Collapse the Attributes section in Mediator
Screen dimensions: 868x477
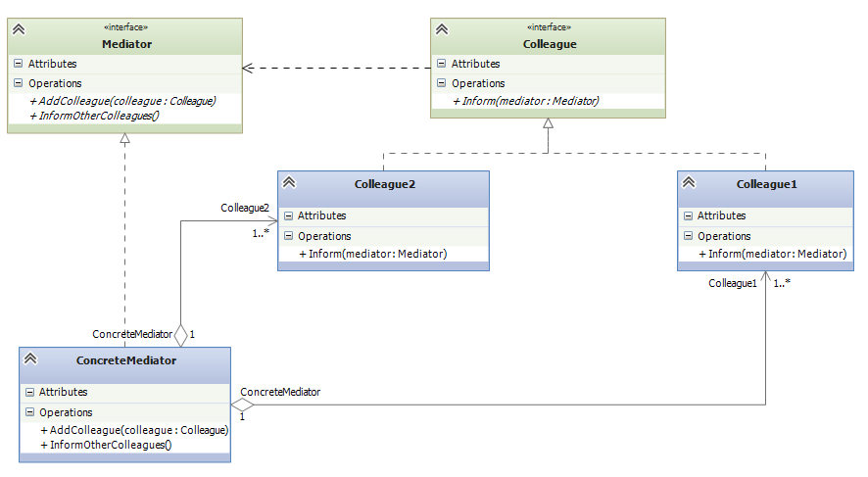pyautogui.click(x=19, y=64)
